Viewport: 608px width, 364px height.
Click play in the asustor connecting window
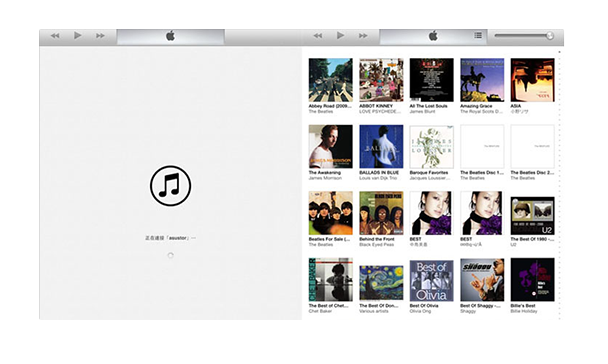click(x=78, y=36)
